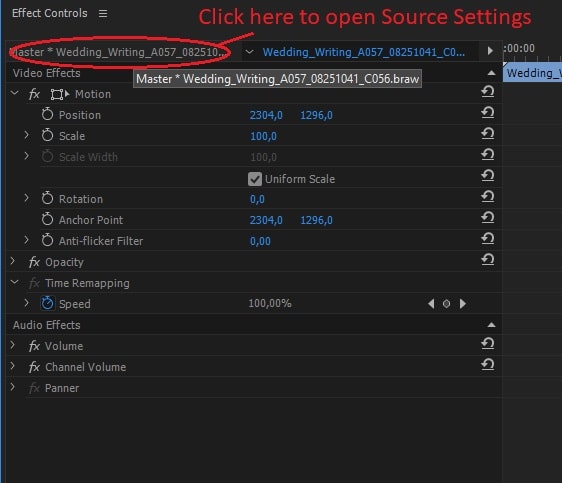Toggle the Channel Volume fx switch
The width and height of the screenshot is (562, 483).
[34, 367]
